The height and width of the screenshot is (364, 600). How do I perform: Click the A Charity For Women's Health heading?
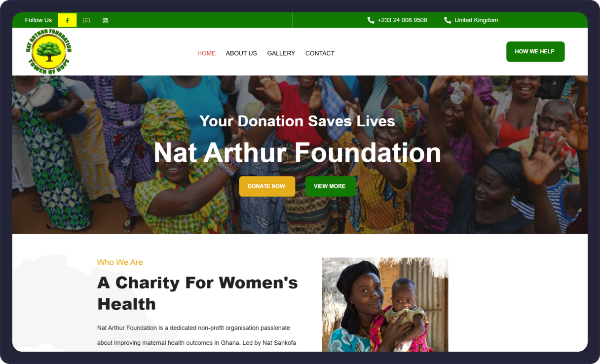(197, 293)
